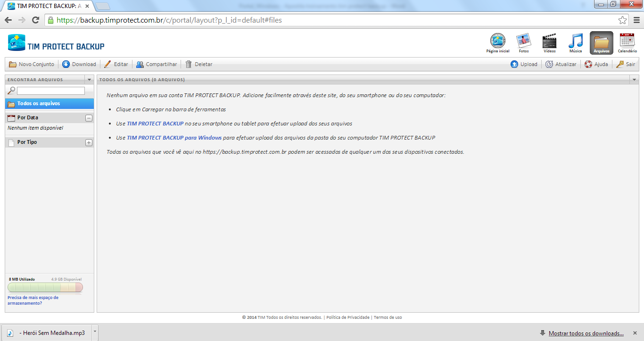Click the '8 MB Utilizado' text
The height and width of the screenshot is (341, 644).
[x=22, y=279]
